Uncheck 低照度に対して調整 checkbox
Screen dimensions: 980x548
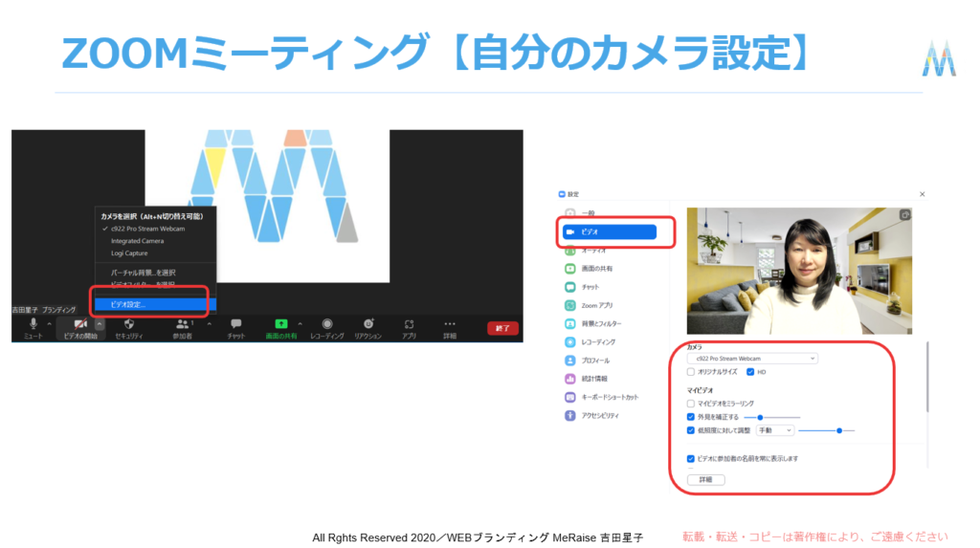691,430
